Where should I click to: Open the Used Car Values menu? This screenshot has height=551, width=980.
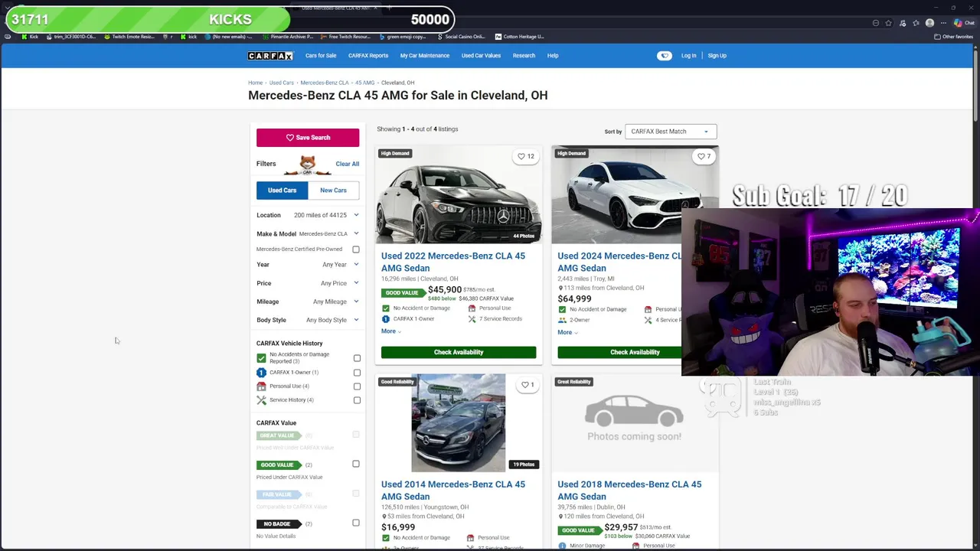[x=481, y=56]
